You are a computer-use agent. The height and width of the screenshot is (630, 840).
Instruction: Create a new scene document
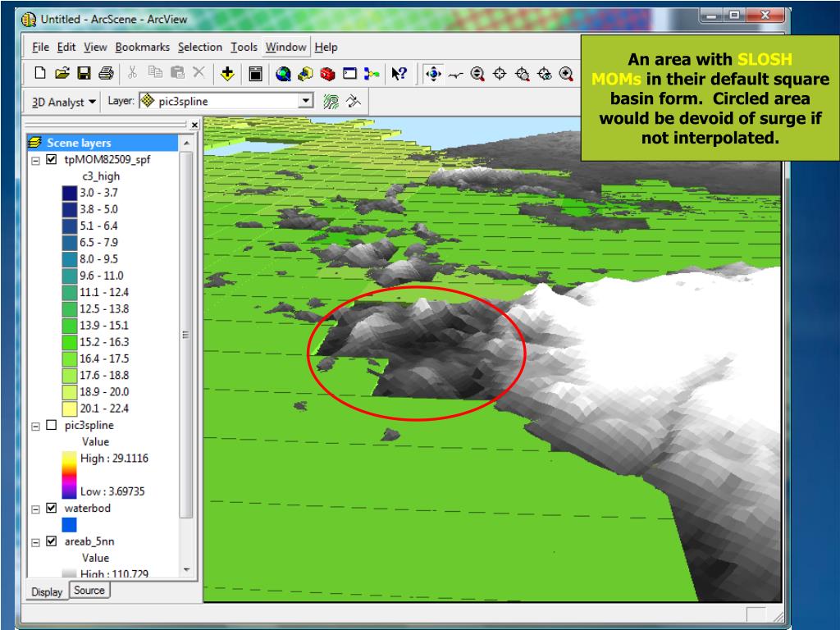click(39, 73)
